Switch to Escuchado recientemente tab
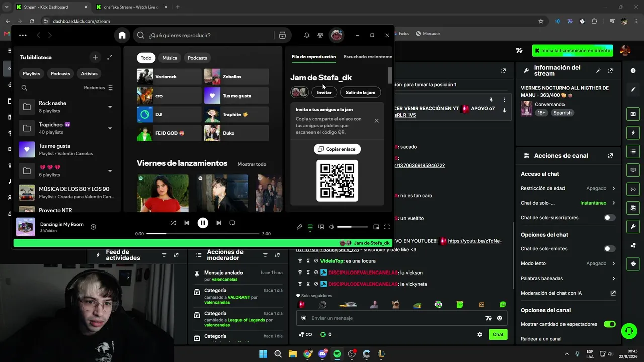This screenshot has width=644, height=362. click(368, 57)
